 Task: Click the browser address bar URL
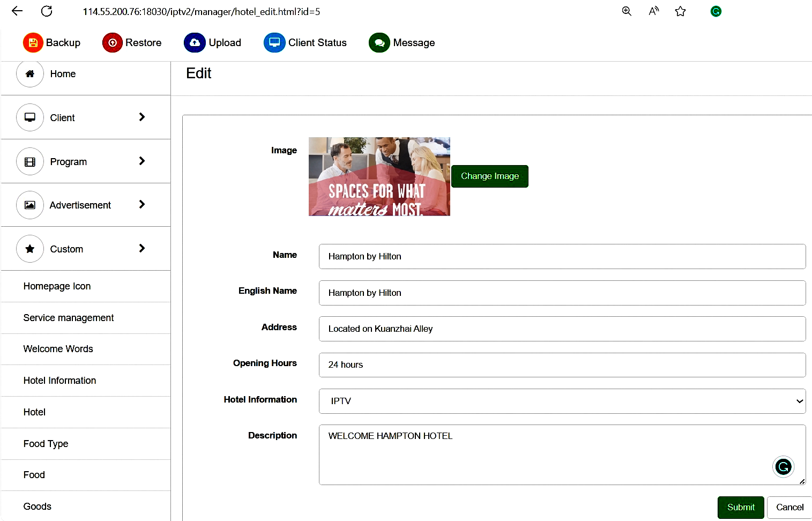[202, 11]
